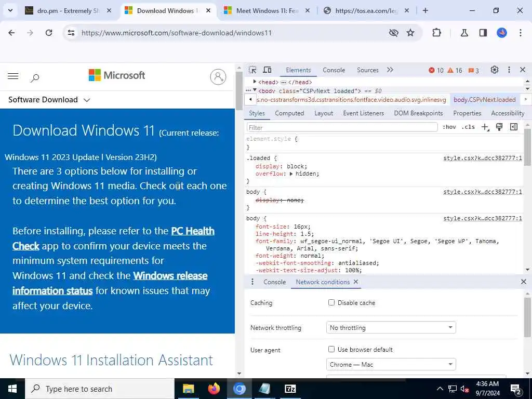Open the DOM Breakpoints tab
The width and height of the screenshot is (532, 399).
coord(418,113)
